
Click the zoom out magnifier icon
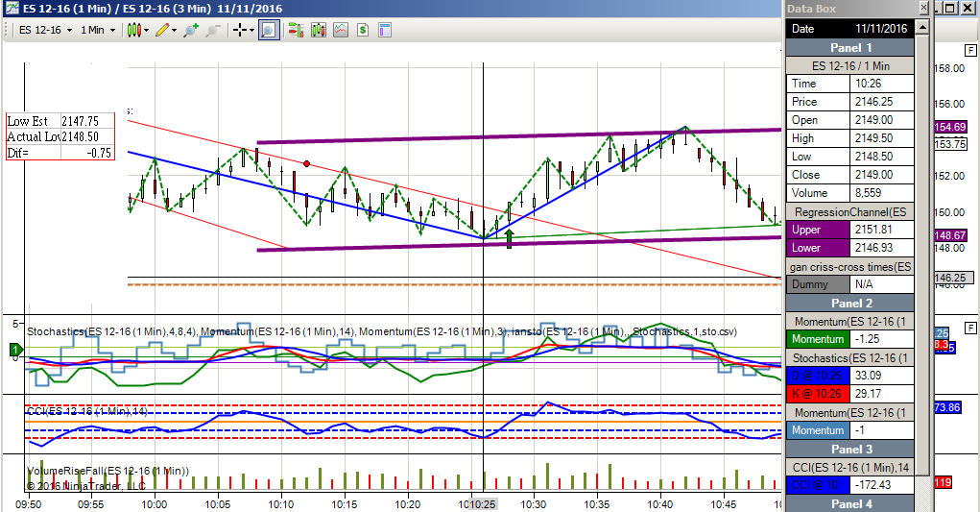[x=212, y=30]
